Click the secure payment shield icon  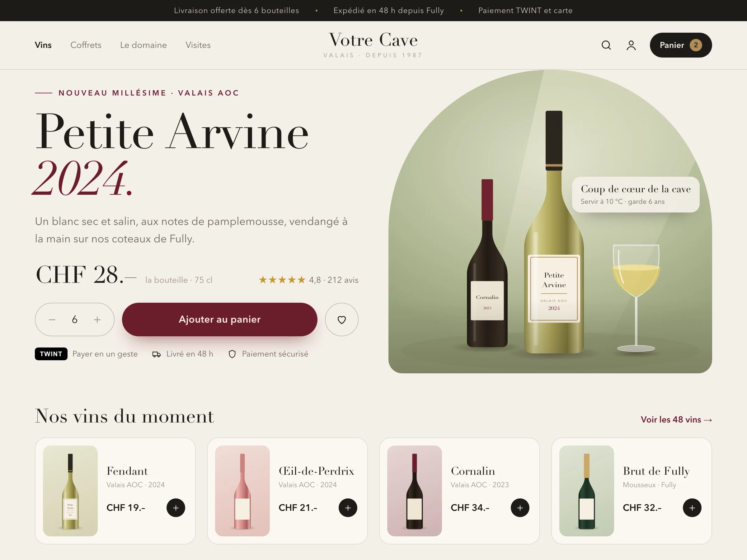232,354
